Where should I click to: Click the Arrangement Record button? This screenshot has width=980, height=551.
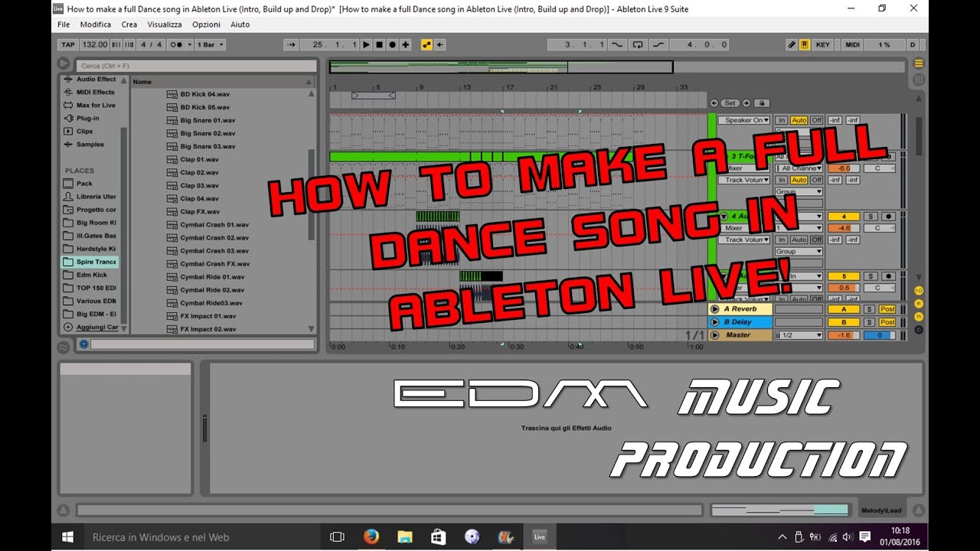[392, 44]
